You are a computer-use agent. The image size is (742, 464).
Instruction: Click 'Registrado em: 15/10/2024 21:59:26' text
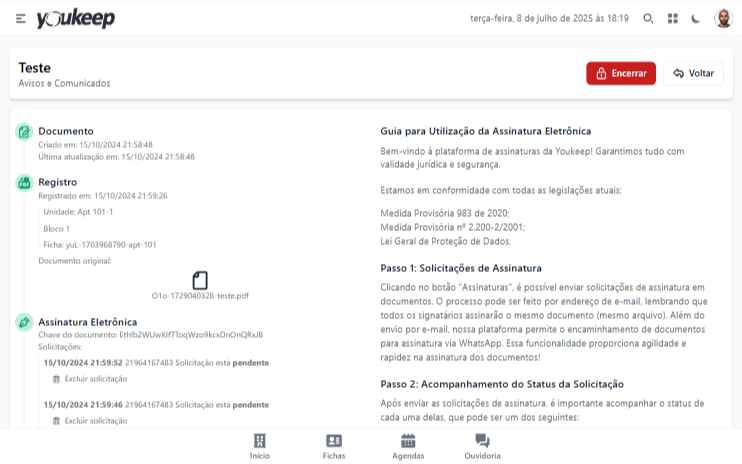coord(103,196)
